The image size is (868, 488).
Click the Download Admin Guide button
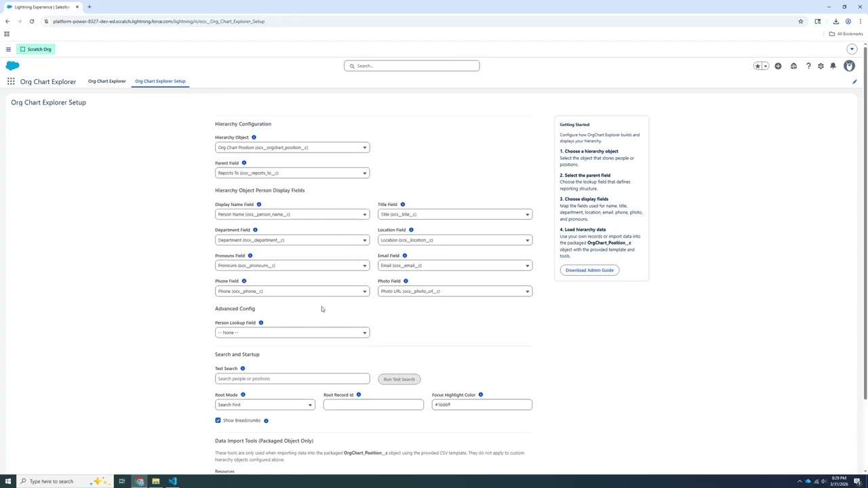(589, 270)
